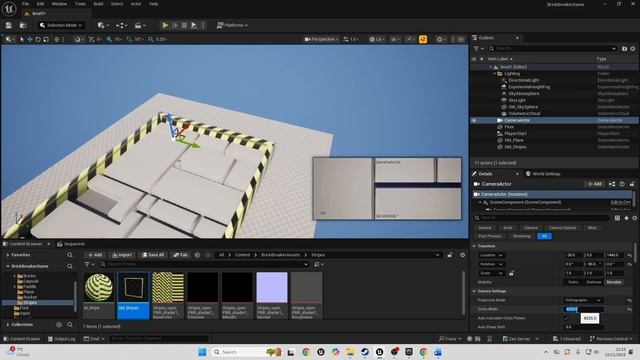
Task: Choose the Scale tool in viewport toolbar
Action: tap(46, 39)
